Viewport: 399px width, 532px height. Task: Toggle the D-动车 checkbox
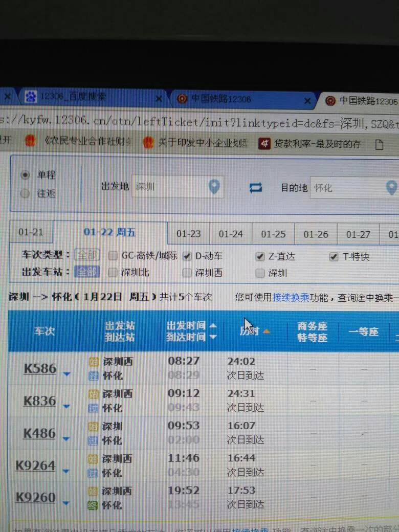[187, 256]
